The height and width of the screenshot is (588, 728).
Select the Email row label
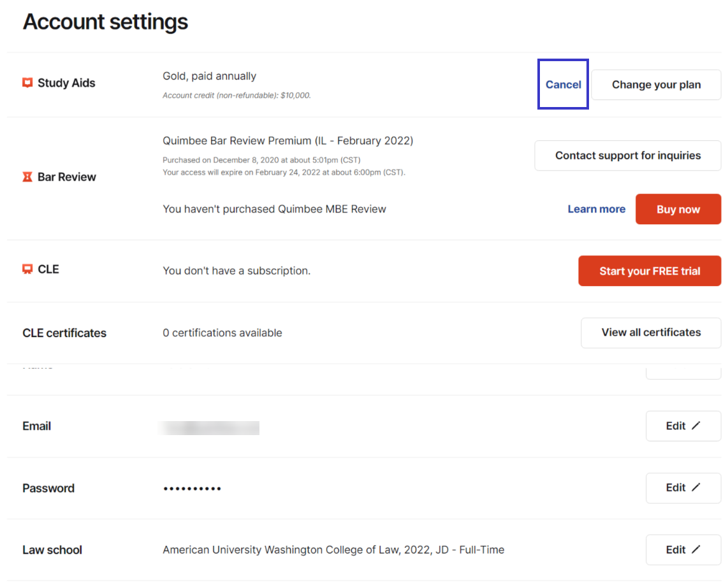(x=37, y=426)
